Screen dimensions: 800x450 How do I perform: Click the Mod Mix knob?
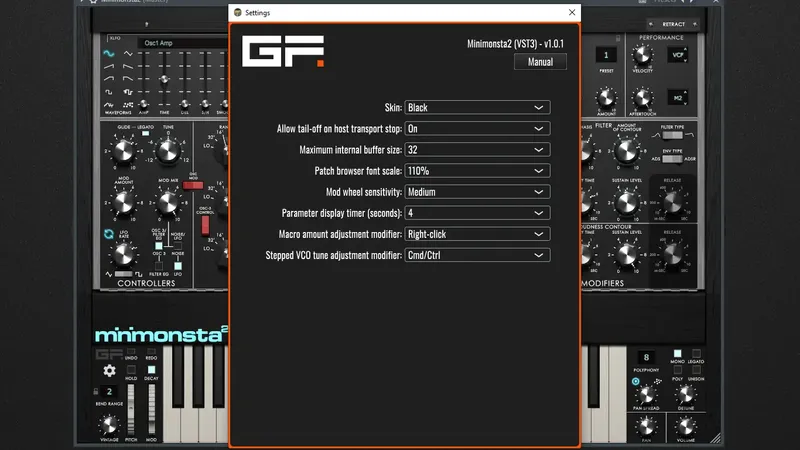[x=167, y=203]
